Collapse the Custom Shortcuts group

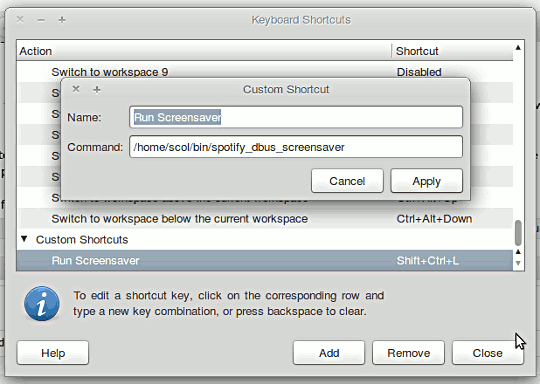[x=24, y=239]
